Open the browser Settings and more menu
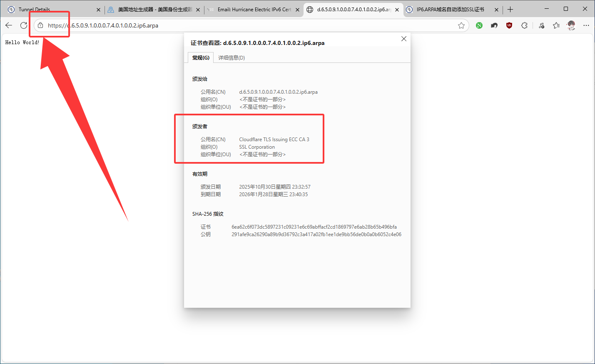Image resolution: width=595 pixels, height=364 pixels. pos(586,25)
